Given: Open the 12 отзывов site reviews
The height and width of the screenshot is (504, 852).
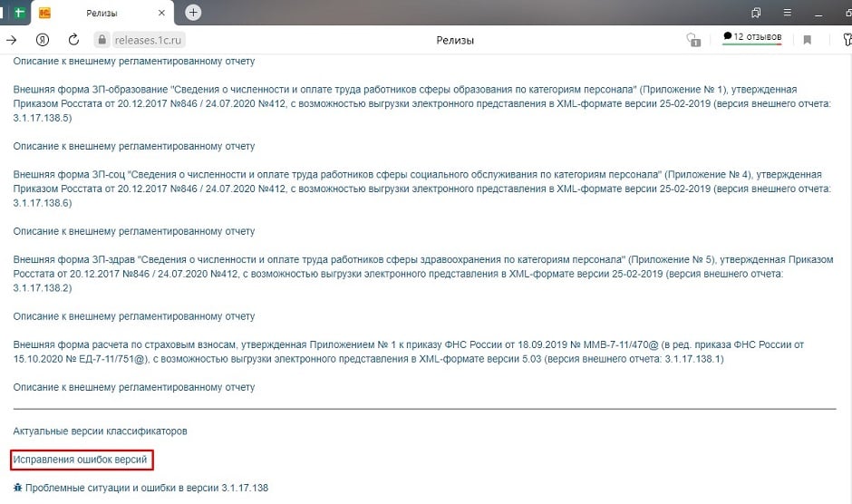Looking at the screenshot, I should 751,37.
